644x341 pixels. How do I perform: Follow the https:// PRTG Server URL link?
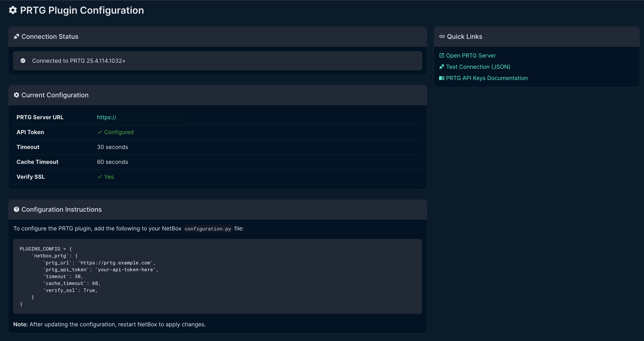click(106, 117)
